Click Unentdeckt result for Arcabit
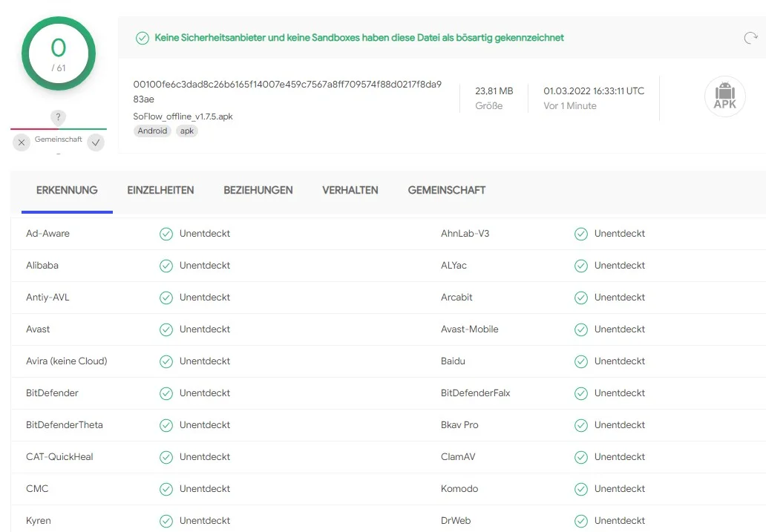Viewport: 766px width, 532px height. pos(620,297)
